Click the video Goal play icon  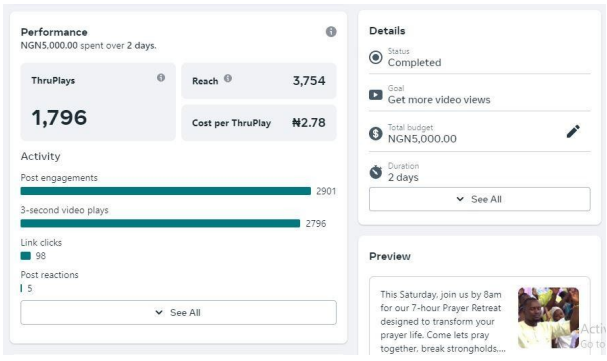(376, 95)
